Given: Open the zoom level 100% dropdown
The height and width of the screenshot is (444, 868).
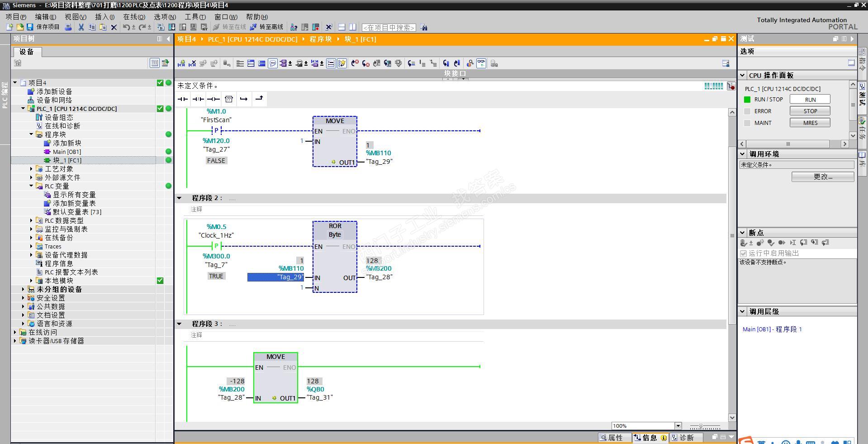Looking at the screenshot, I should tap(678, 426).
